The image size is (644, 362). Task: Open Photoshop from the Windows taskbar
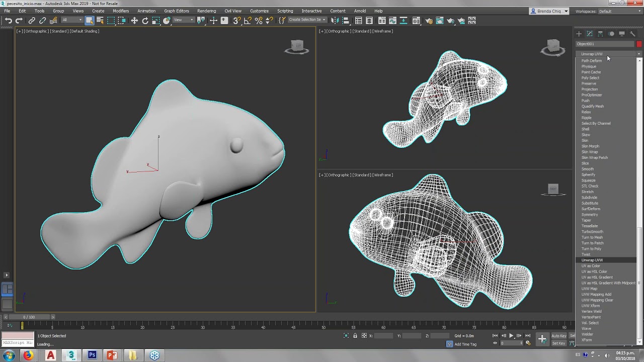click(92, 355)
